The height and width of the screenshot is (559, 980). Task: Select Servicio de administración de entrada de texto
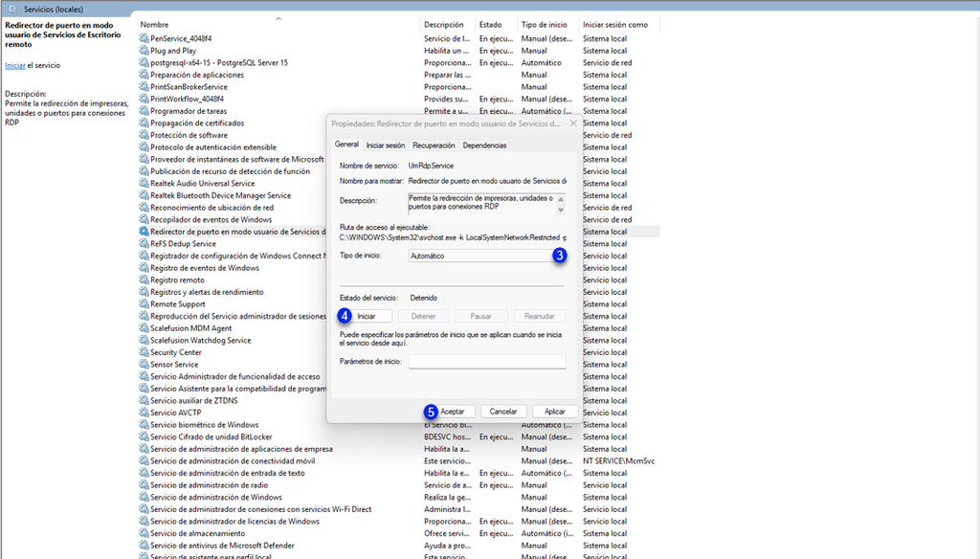[228, 474]
